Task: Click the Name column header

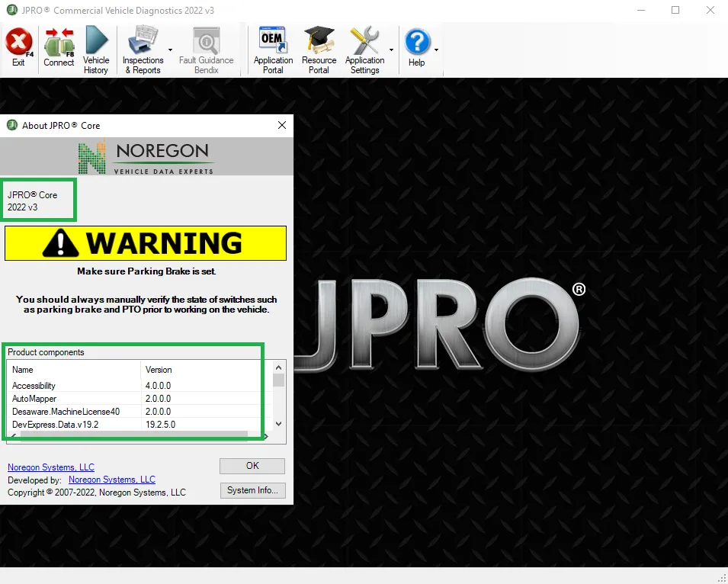Action: [x=74, y=370]
